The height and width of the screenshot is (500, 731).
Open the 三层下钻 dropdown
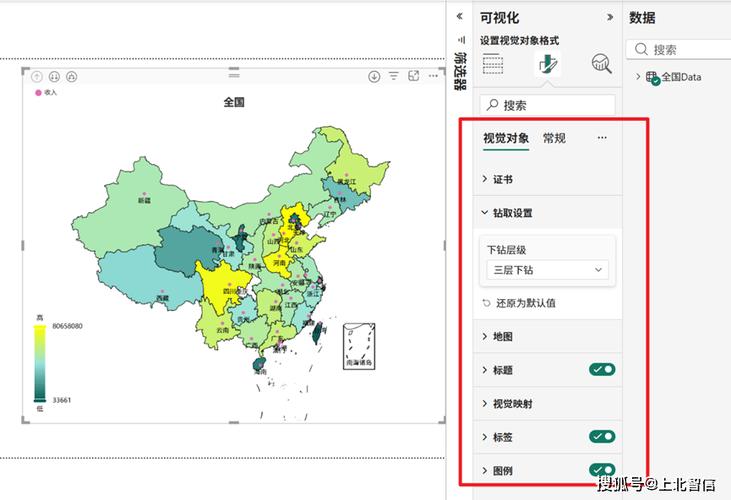click(x=548, y=270)
